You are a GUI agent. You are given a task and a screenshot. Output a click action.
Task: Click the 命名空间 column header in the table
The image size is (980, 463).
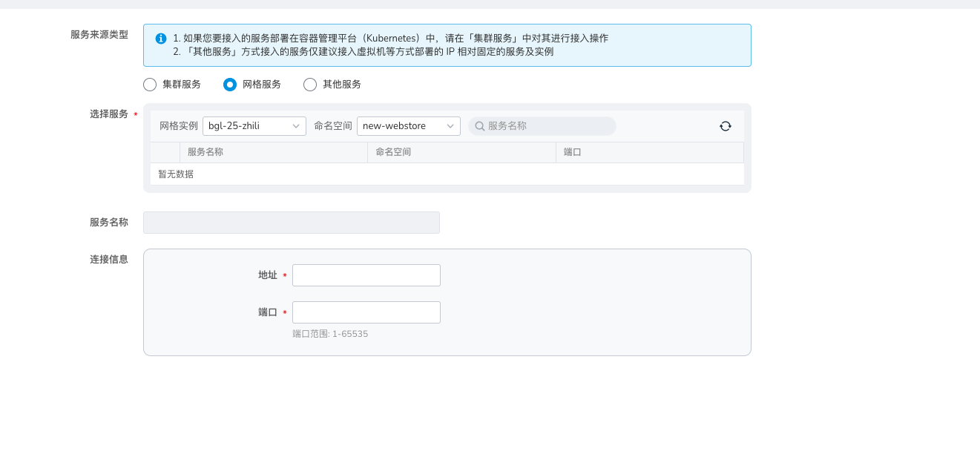(x=393, y=152)
